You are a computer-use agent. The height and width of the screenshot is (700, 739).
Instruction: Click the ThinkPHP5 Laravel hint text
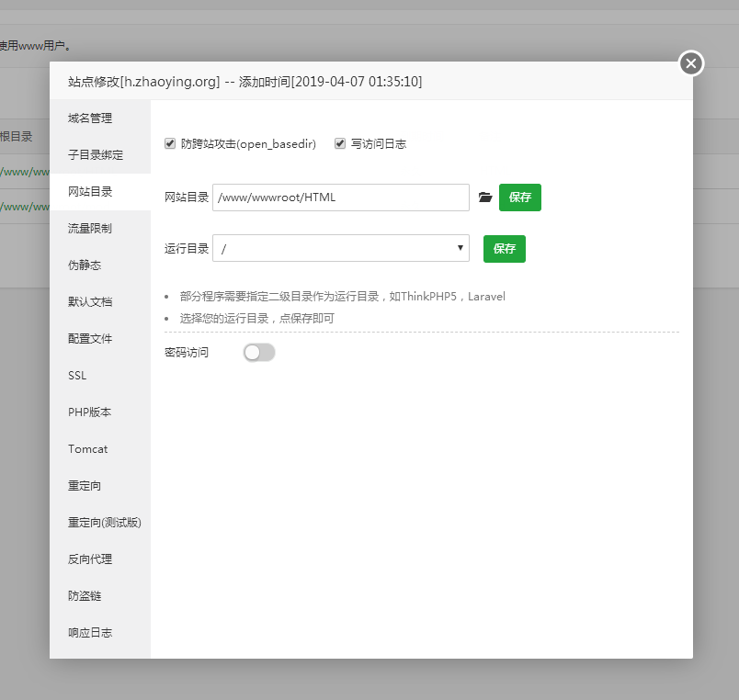coord(342,297)
